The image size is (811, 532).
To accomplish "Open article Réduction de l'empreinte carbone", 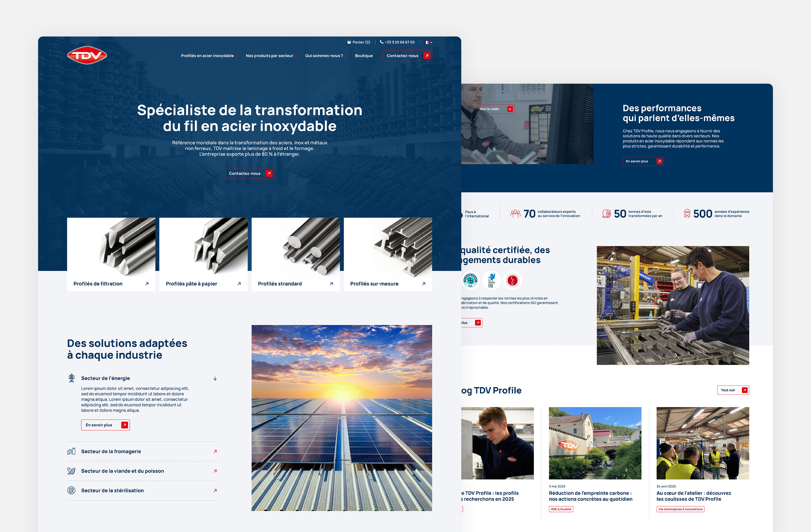I will click(591, 496).
